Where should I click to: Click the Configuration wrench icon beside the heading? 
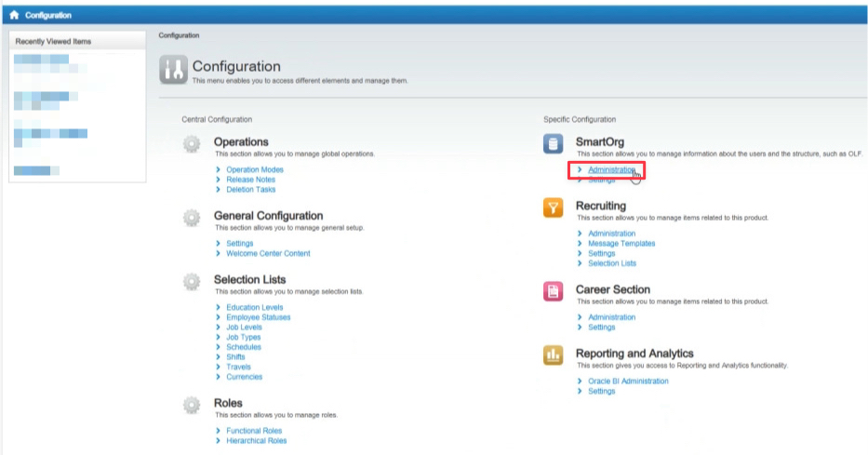point(173,69)
